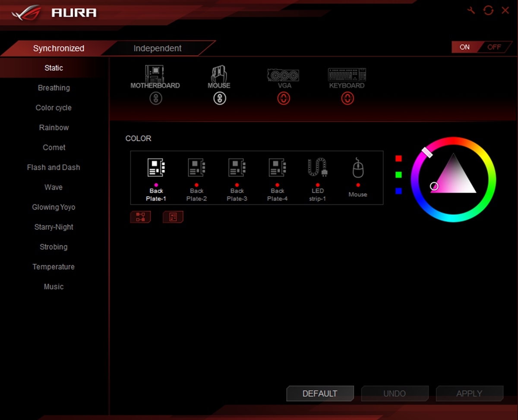The width and height of the screenshot is (518, 420).
Task: Choose the Strobing effect
Action: pyautogui.click(x=54, y=247)
